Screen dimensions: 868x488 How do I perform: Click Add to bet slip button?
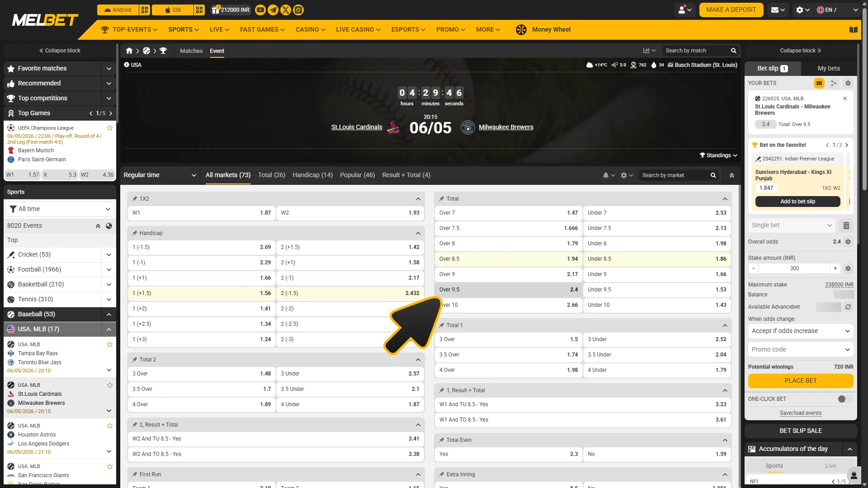coord(797,202)
